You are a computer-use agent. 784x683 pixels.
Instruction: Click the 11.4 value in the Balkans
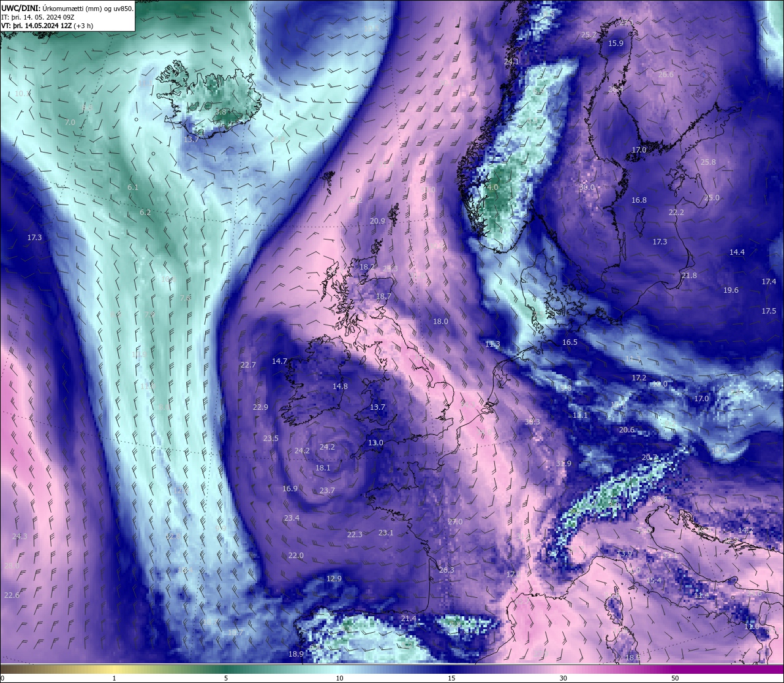click(701, 595)
